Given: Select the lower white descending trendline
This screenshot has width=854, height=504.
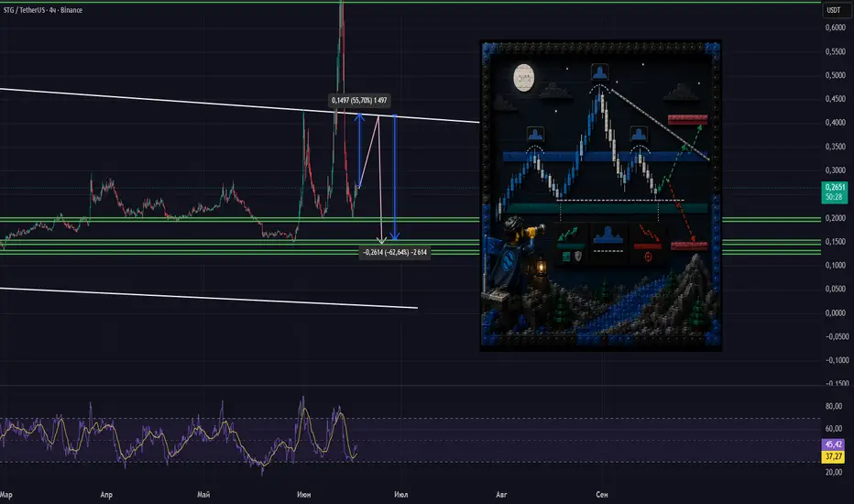Looking at the screenshot, I should tap(209, 298).
